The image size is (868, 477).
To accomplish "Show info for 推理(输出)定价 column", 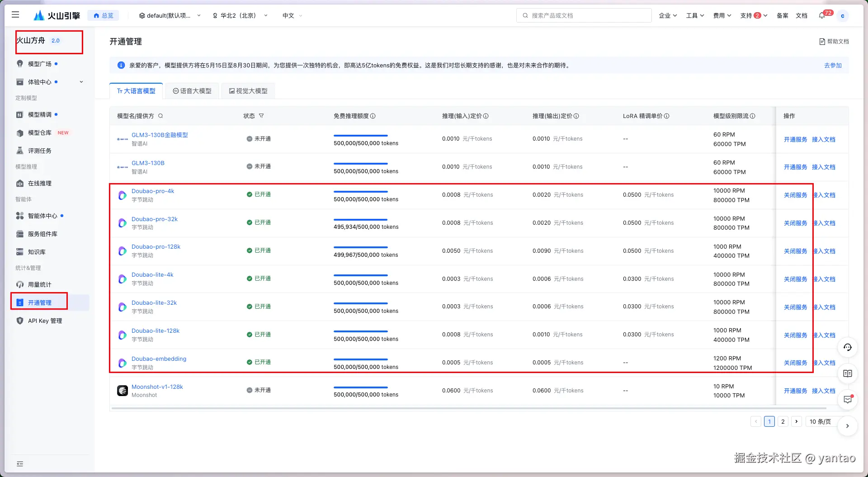I will pyautogui.click(x=576, y=116).
